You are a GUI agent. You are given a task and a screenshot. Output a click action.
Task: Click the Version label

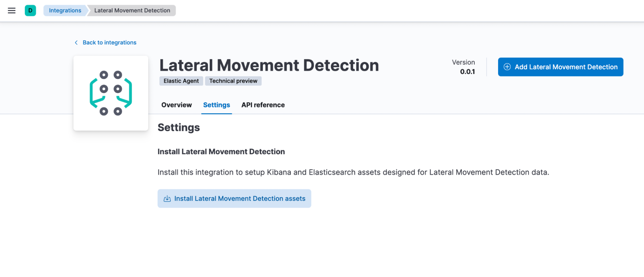click(x=463, y=62)
